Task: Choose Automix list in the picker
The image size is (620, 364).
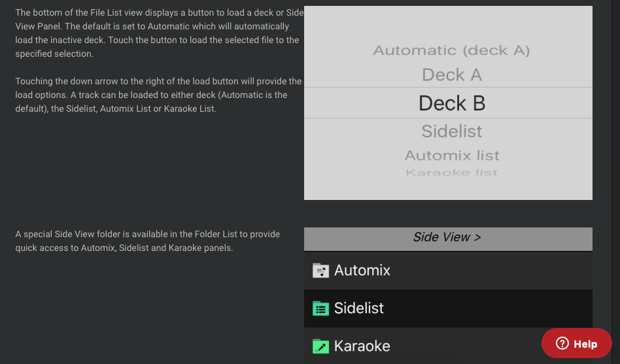Action: click(x=452, y=156)
